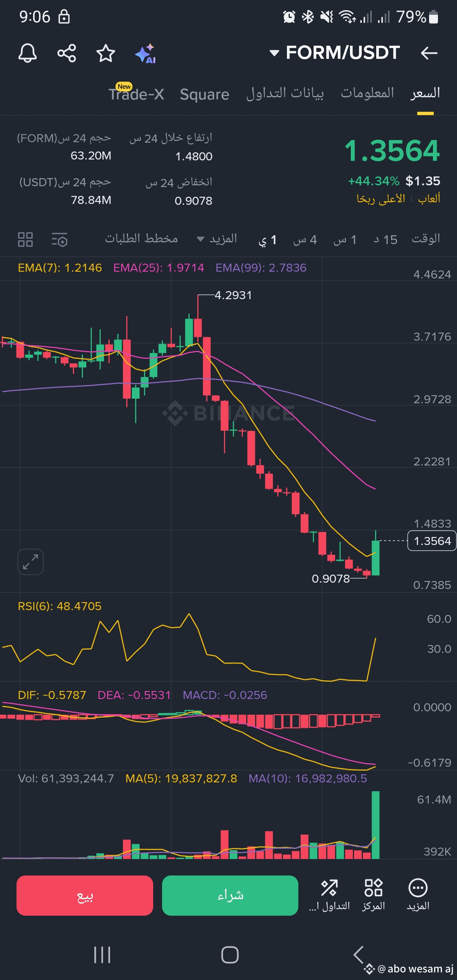Open chart grid layout icon
This screenshot has height=980, width=457.
(x=25, y=239)
